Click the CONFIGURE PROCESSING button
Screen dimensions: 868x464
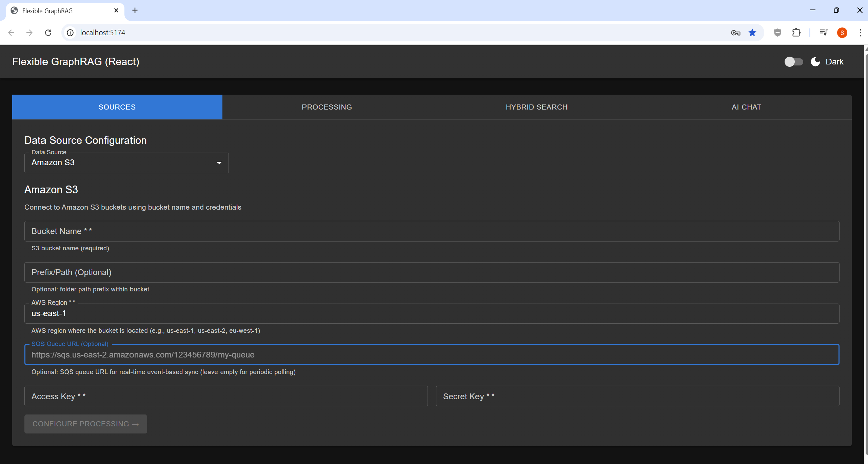click(85, 424)
